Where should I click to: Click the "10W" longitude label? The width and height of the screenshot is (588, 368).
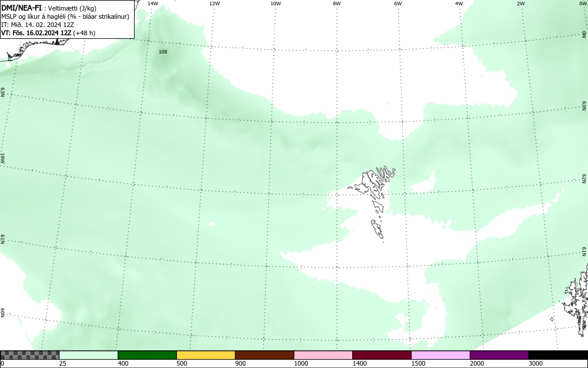tap(276, 4)
